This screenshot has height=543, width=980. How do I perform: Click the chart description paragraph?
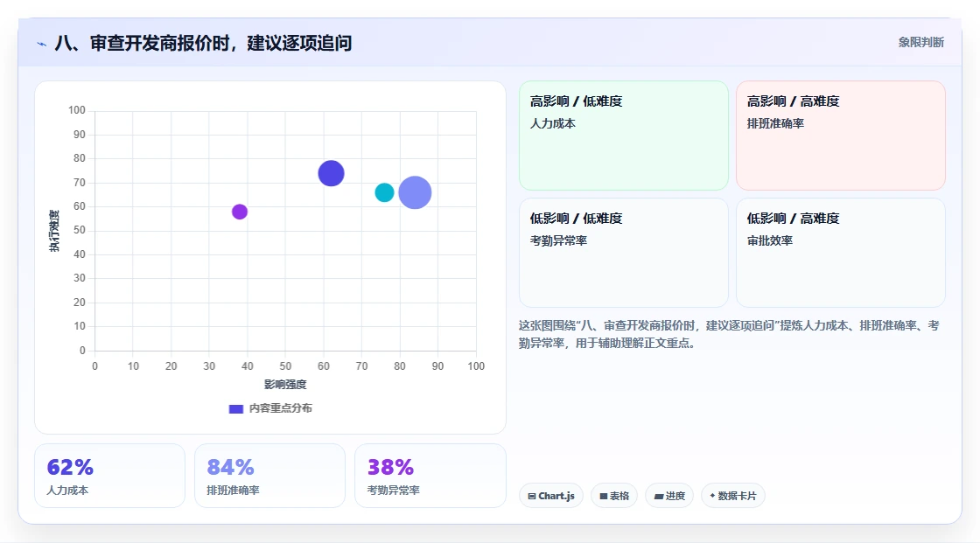click(729, 334)
